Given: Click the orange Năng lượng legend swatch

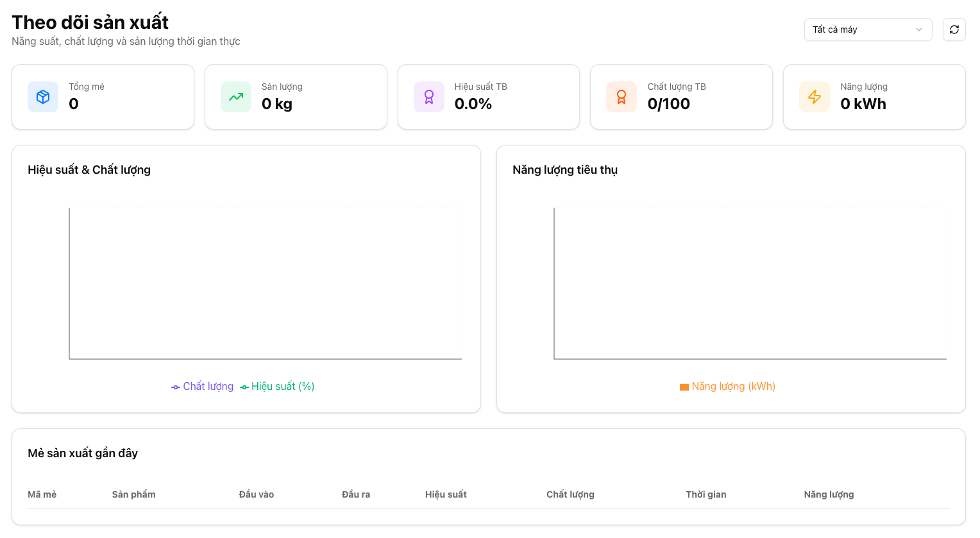Looking at the screenshot, I should tap(684, 387).
